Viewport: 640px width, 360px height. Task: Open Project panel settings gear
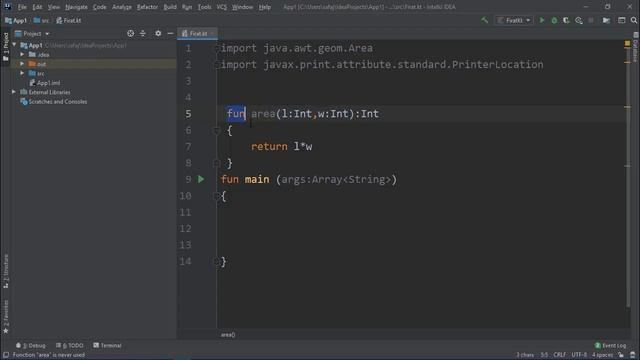(158, 33)
